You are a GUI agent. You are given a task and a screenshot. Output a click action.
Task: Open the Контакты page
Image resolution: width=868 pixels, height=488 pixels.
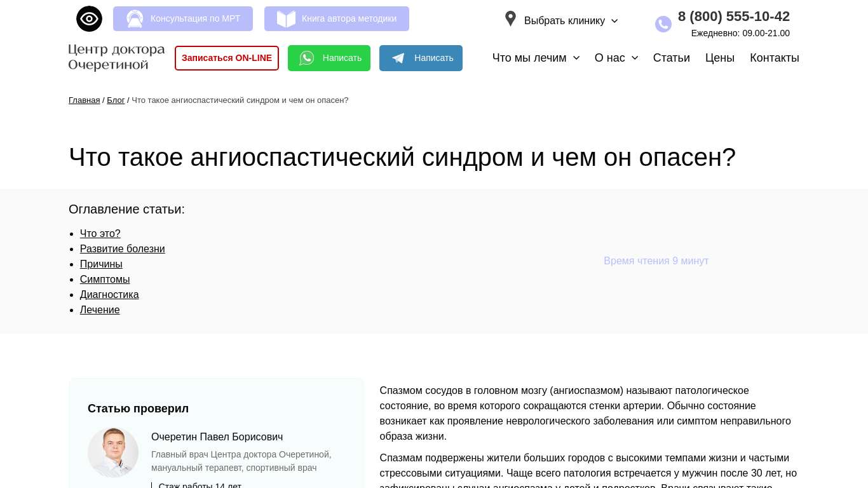(x=774, y=58)
